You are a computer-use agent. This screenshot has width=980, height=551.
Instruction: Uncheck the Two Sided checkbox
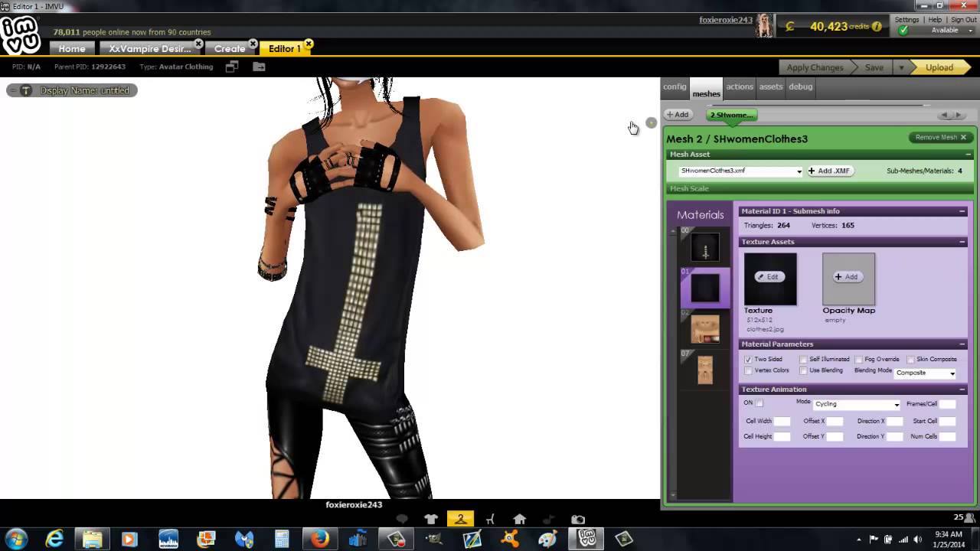click(x=748, y=360)
